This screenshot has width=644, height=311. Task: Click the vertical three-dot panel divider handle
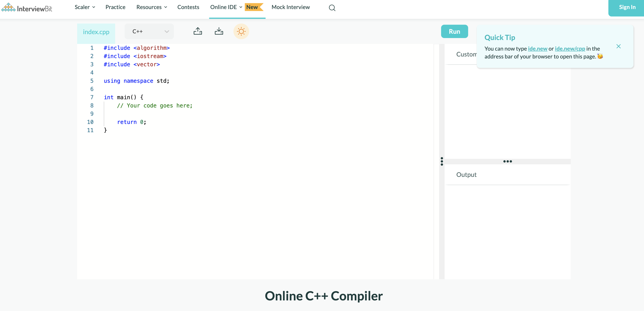442,161
